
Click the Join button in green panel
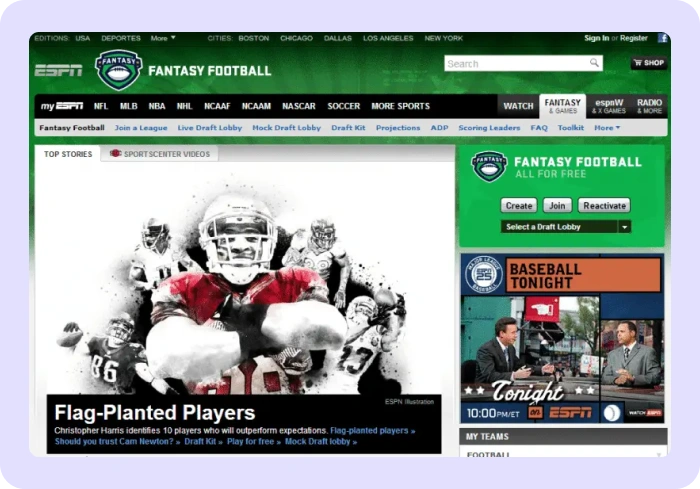pyautogui.click(x=557, y=205)
